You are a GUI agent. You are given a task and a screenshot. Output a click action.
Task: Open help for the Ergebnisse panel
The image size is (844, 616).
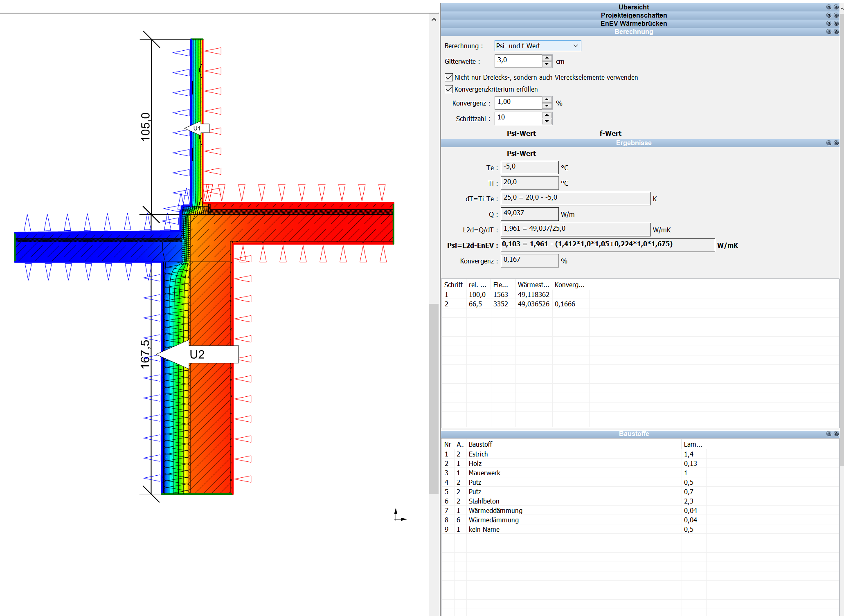point(829,143)
